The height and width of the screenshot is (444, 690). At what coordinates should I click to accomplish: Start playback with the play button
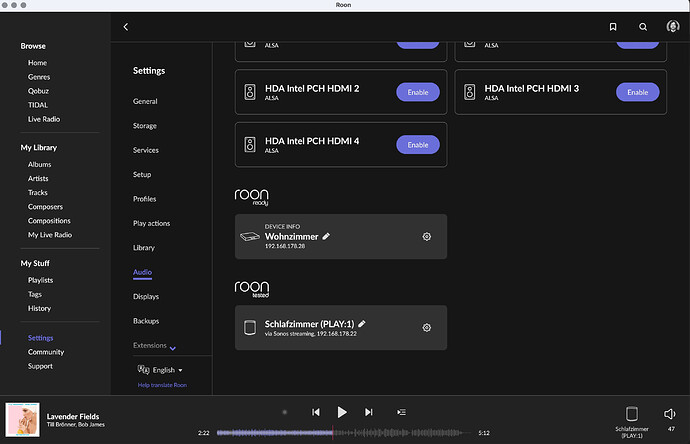(x=341, y=412)
